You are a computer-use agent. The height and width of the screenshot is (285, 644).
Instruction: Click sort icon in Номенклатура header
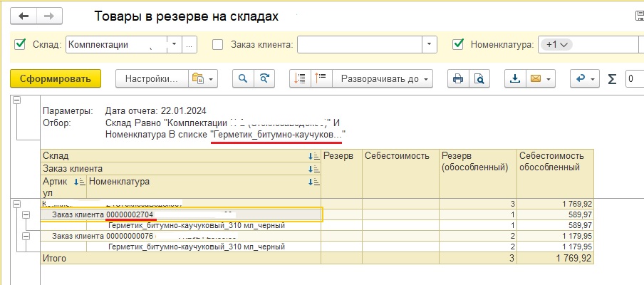coord(314,182)
